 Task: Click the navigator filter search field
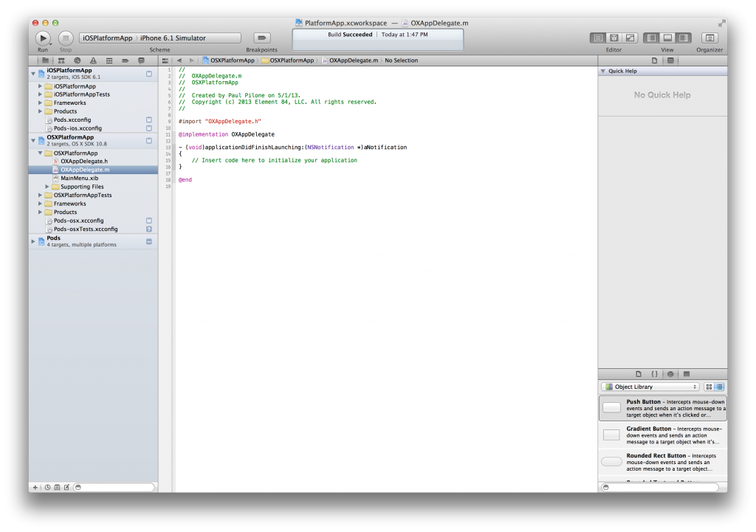[x=114, y=487]
